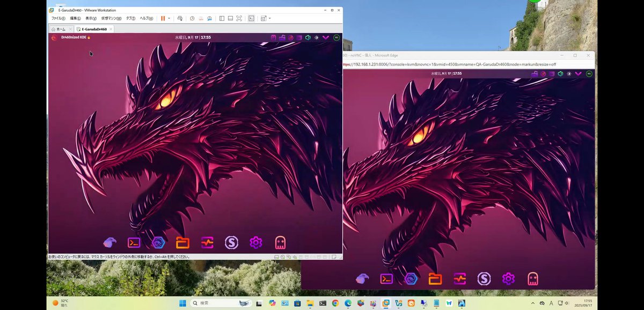Open the system monitor dock icon in noVNC window
This screenshot has height=310, width=644.
click(459, 278)
